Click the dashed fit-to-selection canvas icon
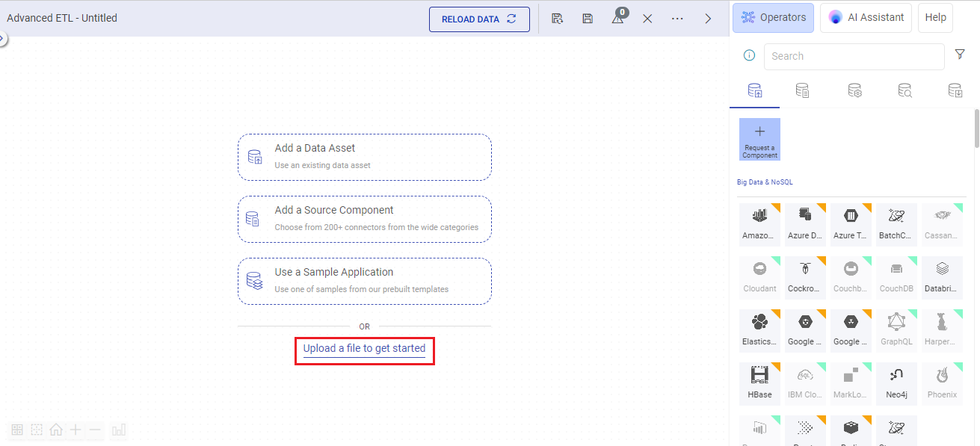Image resolution: width=980 pixels, height=446 pixels. 36,430
